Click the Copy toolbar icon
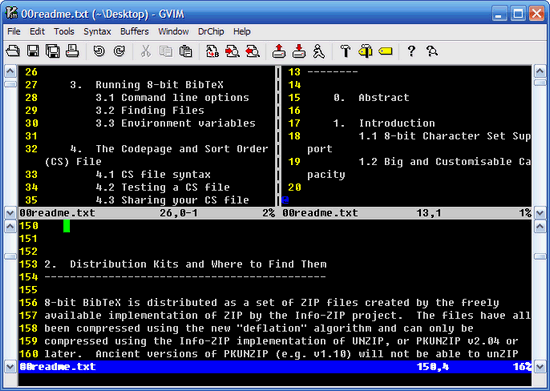The image size is (550, 391). (x=166, y=52)
